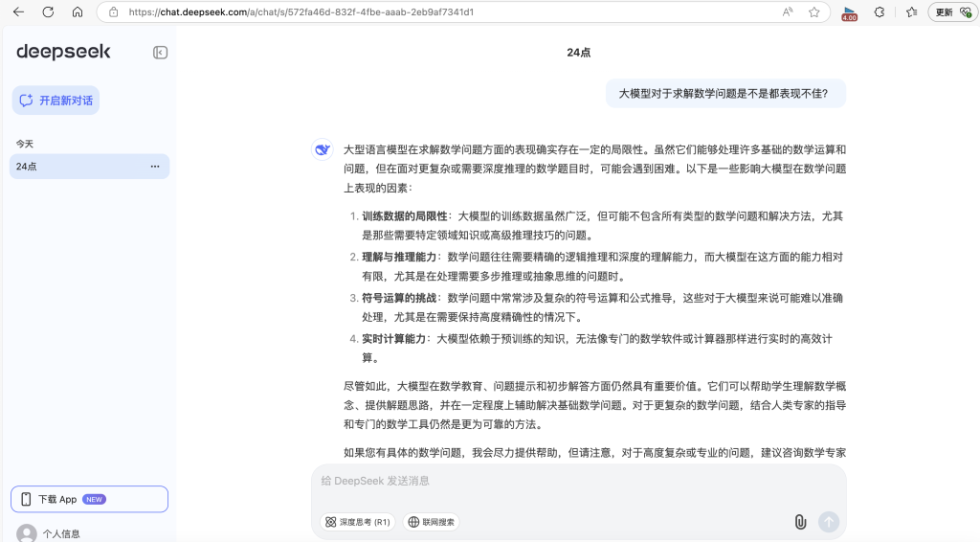The width and height of the screenshot is (980, 542).
Task: Open the favorites list icon
Action: (x=912, y=11)
